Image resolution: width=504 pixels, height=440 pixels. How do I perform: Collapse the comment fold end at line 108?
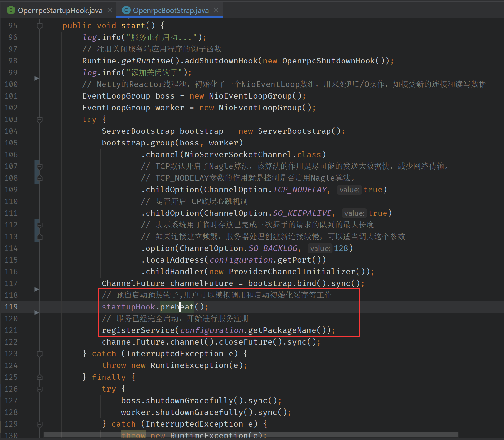pos(40,178)
